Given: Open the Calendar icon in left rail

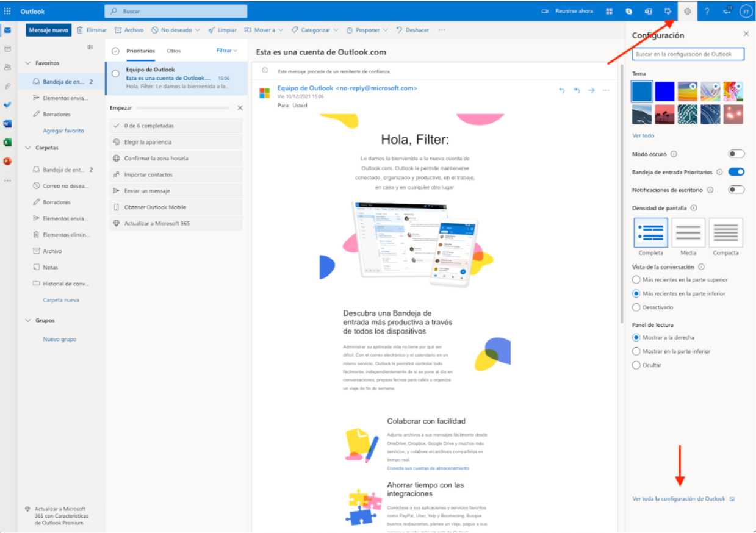Looking at the screenshot, I should 7,48.
